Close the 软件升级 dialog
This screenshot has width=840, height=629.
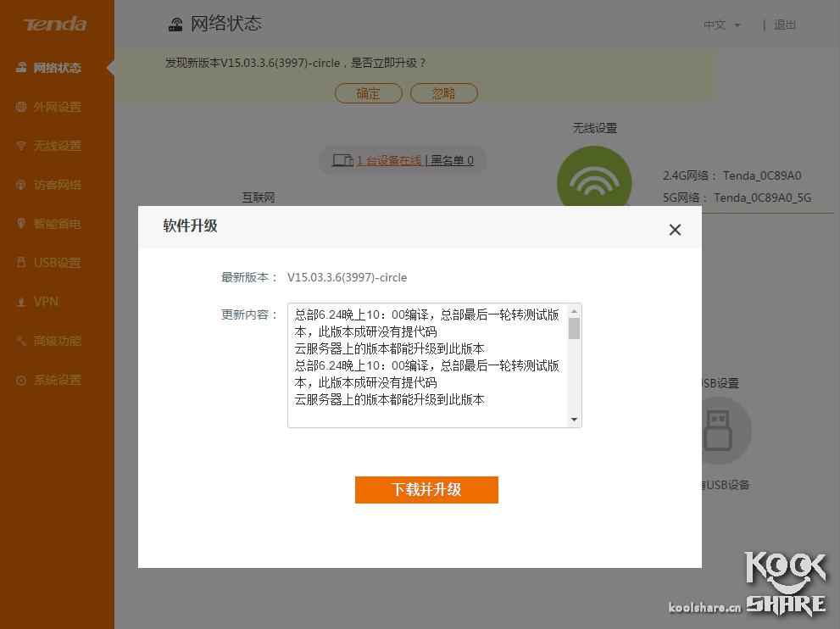(675, 229)
